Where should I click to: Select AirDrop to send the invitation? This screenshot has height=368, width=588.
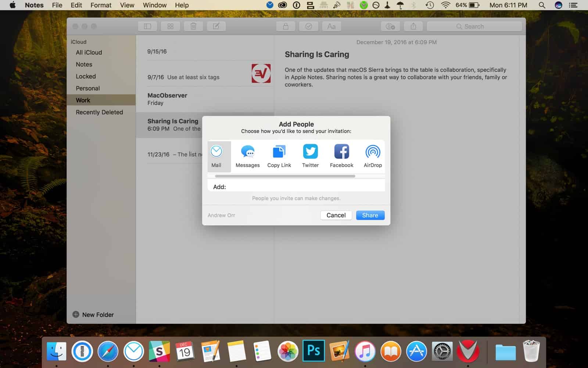tap(373, 156)
